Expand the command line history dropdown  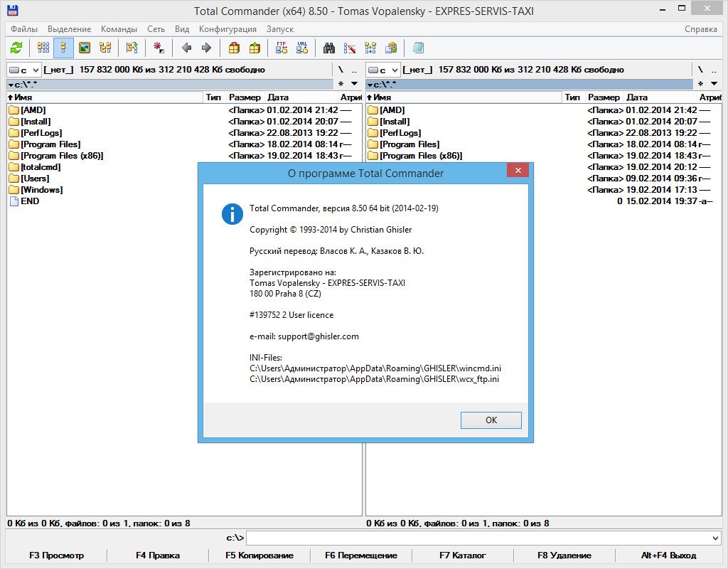click(x=715, y=538)
